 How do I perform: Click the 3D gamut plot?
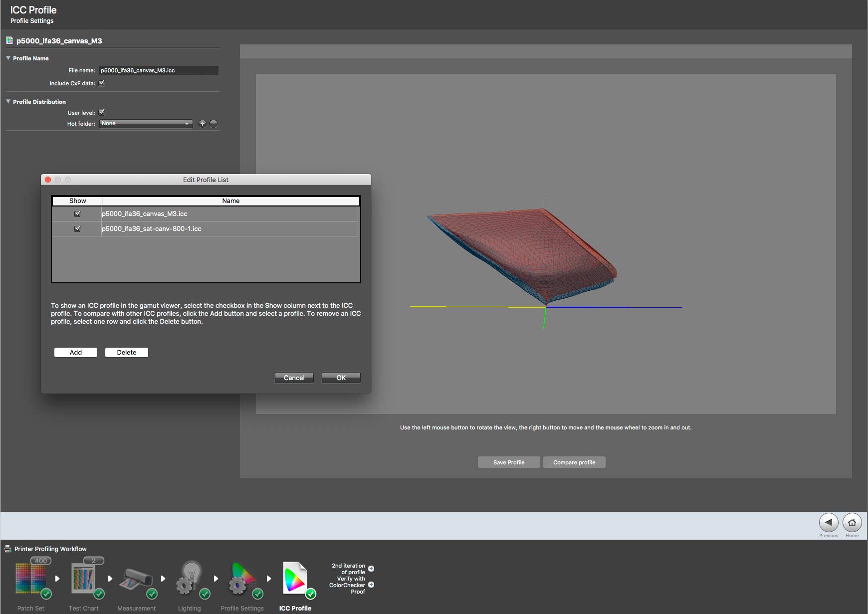546,244
